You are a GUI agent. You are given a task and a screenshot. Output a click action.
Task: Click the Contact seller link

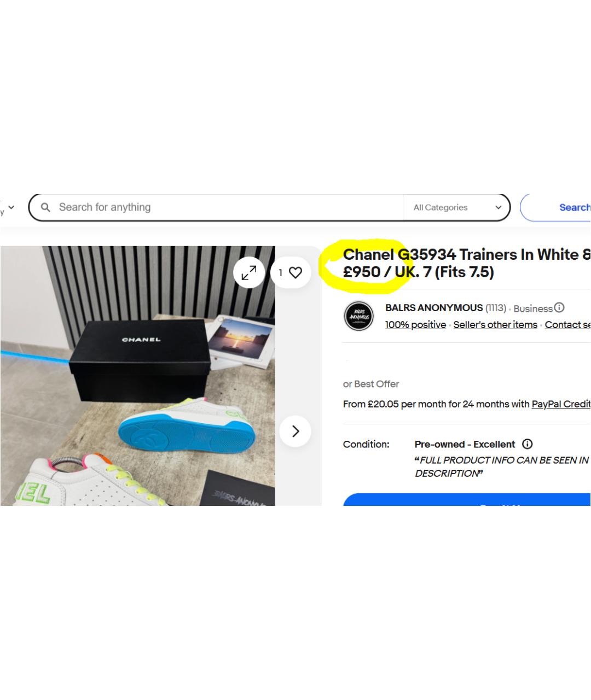pos(567,325)
